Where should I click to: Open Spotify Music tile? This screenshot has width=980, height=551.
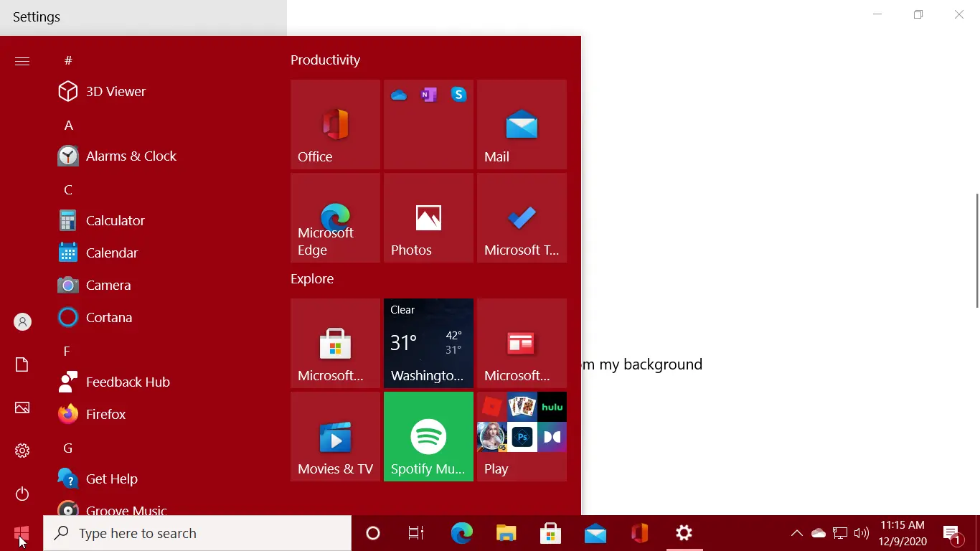[428, 436]
